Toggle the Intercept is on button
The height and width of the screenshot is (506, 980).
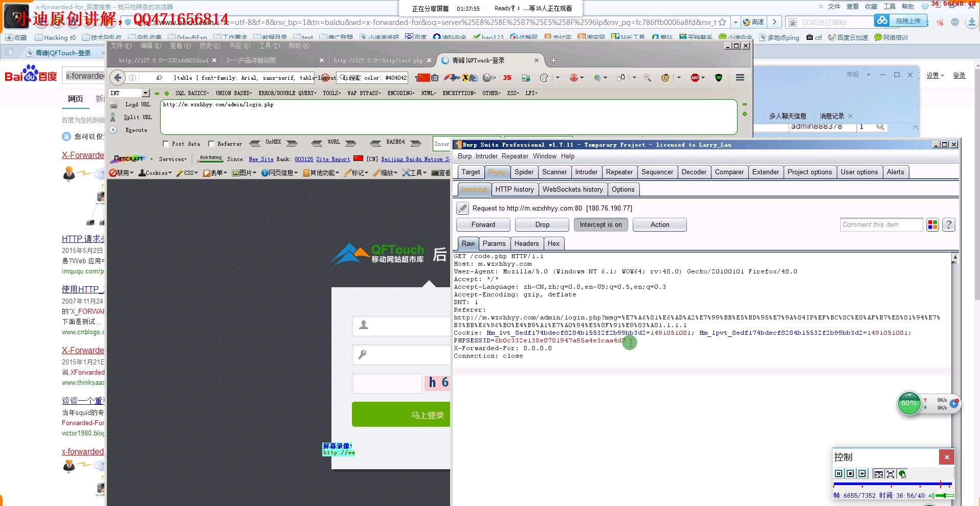(600, 225)
